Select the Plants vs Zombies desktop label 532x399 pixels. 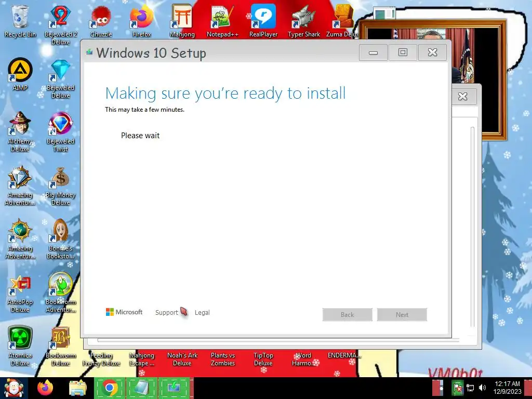pos(222,359)
